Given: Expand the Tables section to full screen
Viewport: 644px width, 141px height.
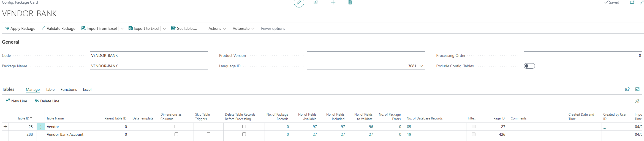Looking at the screenshot, I should [x=637, y=89].
